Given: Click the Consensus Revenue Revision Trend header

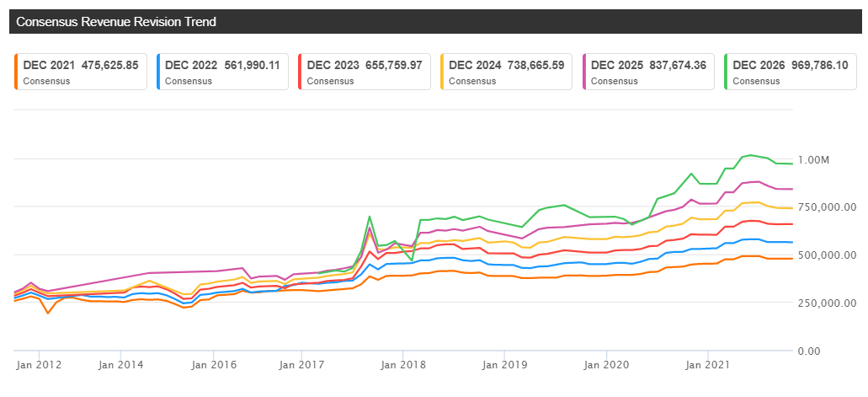Looking at the screenshot, I should (115, 22).
